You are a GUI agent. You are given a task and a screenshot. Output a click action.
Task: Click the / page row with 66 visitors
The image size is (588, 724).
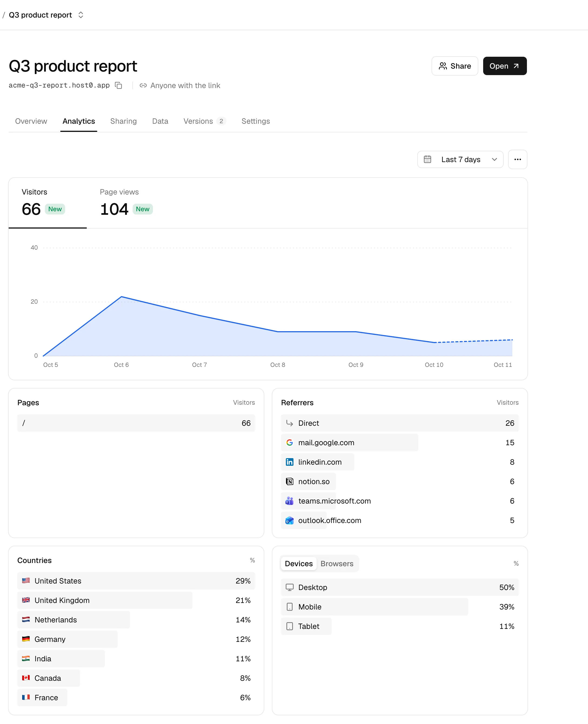pos(136,423)
